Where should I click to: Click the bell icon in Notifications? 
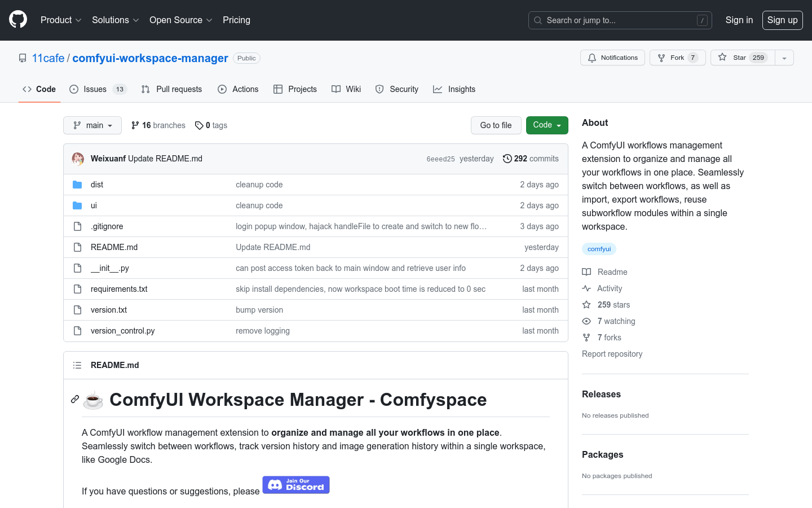(x=592, y=58)
